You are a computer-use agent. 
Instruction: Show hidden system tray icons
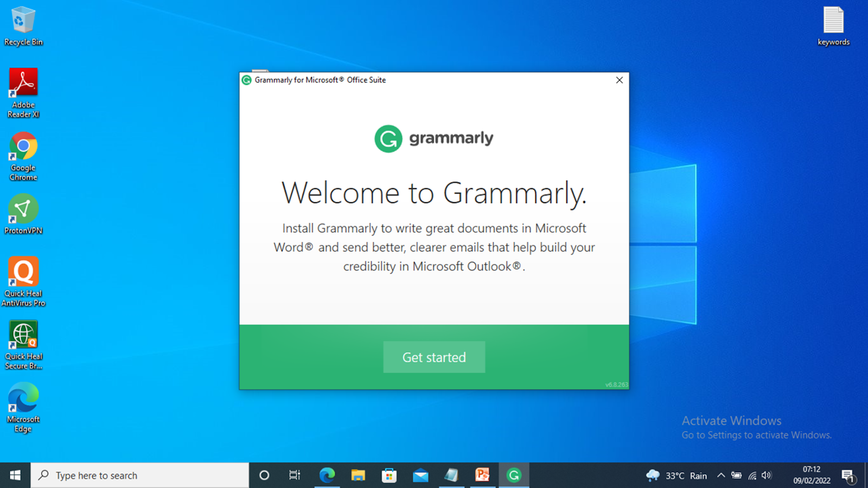tap(721, 476)
